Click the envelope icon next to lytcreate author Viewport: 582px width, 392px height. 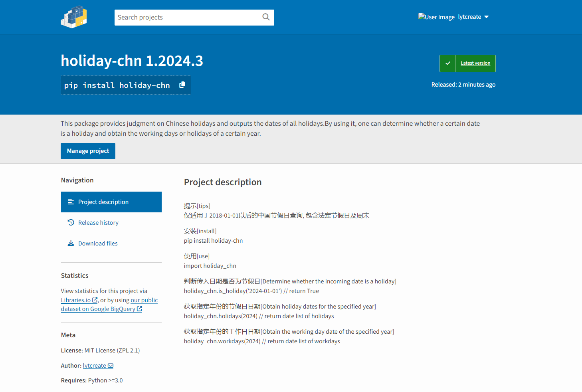pyautogui.click(x=111, y=366)
